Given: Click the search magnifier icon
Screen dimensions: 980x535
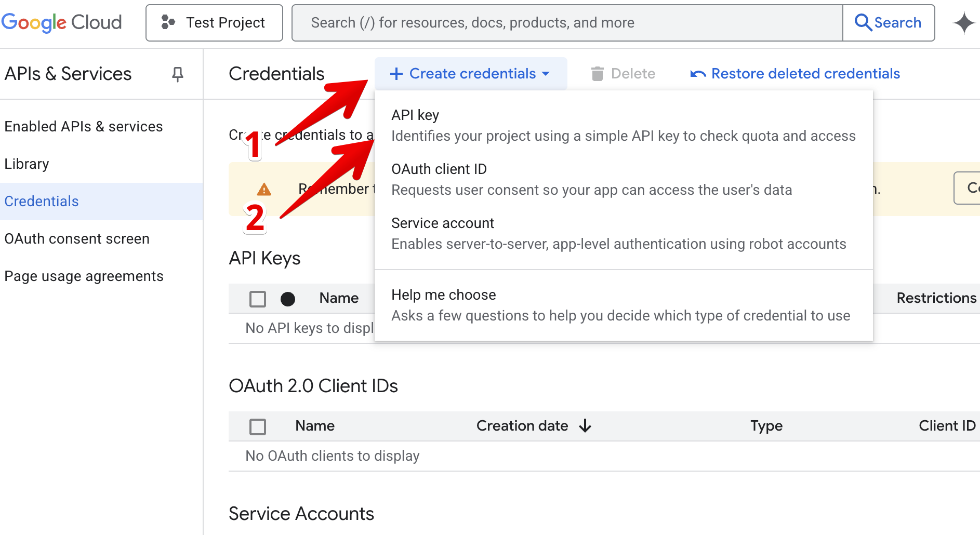Looking at the screenshot, I should pyautogui.click(x=863, y=23).
